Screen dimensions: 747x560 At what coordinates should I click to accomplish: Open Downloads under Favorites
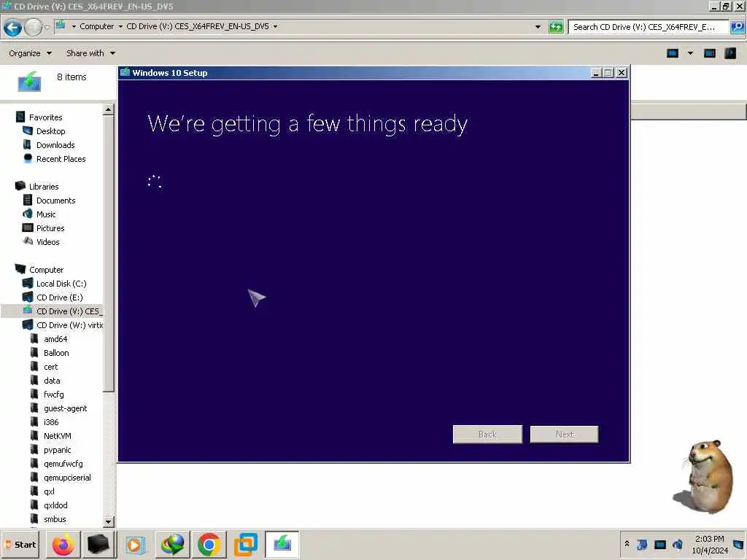[55, 145]
